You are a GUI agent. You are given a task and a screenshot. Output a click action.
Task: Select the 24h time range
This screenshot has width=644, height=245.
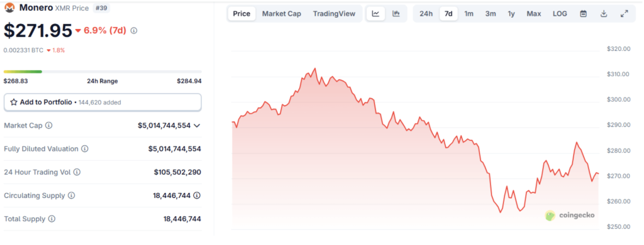click(426, 14)
